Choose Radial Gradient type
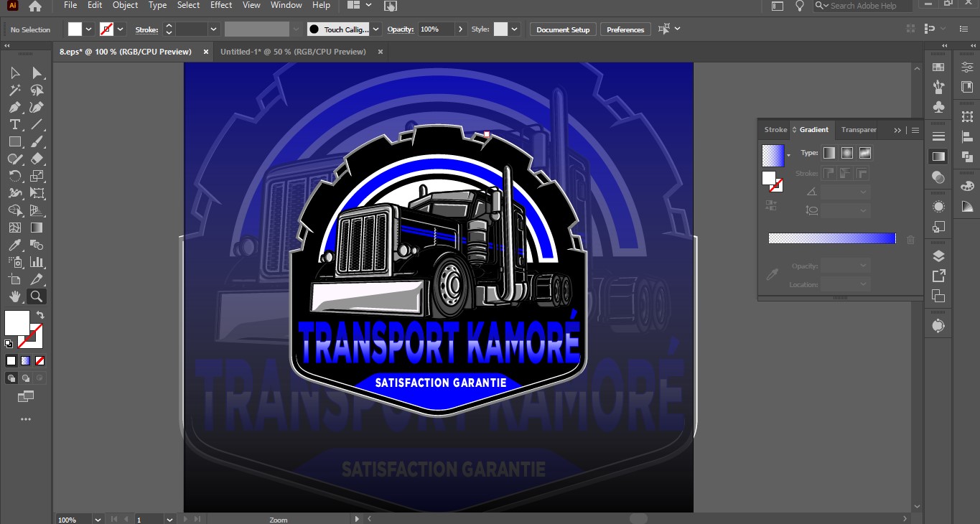 click(x=847, y=153)
